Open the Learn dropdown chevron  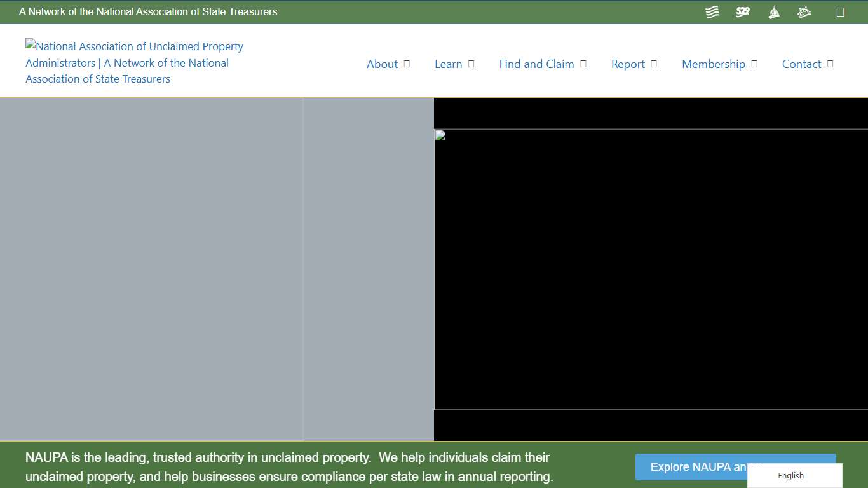(470, 64)
